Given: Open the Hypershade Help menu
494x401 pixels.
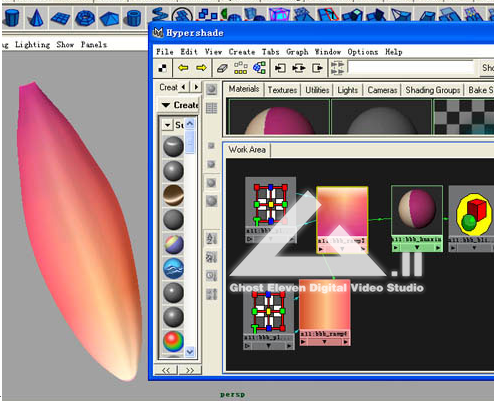Looking at the screenshot, I should [x=394, y=52].
